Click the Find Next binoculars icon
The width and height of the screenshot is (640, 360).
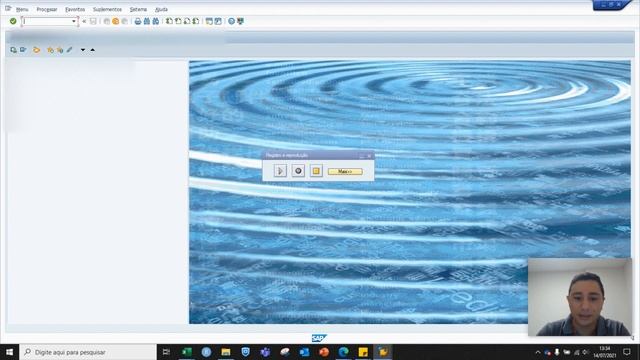point(156,21)
